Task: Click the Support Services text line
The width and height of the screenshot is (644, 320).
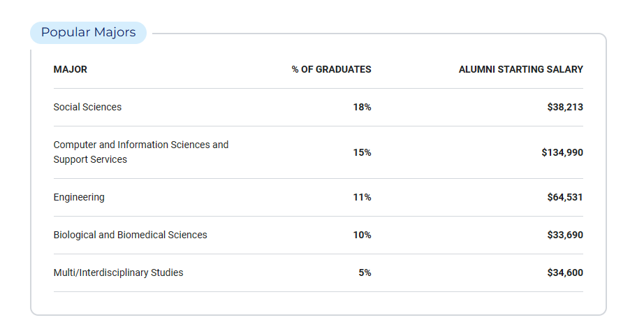Action: (90, 159)
